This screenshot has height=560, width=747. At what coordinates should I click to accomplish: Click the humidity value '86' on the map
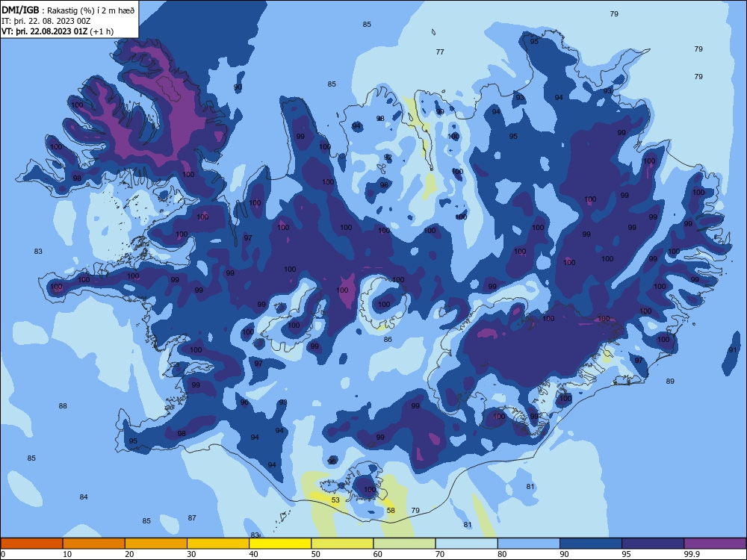coord(388,340)
